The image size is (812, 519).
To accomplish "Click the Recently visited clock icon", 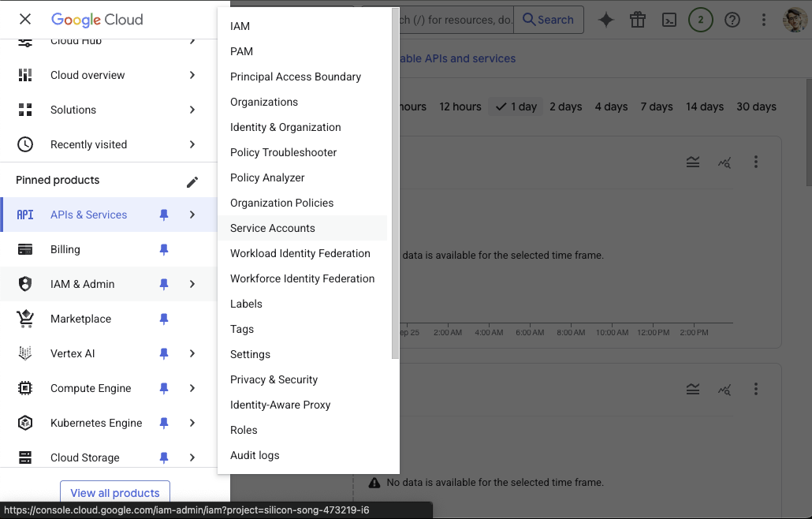I will [25, 144].
